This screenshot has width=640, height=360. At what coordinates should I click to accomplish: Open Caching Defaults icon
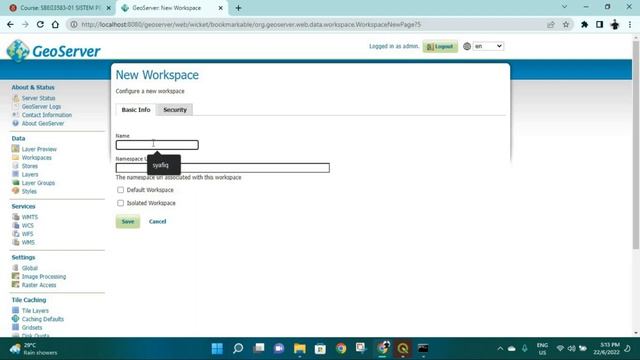[16, 319]
